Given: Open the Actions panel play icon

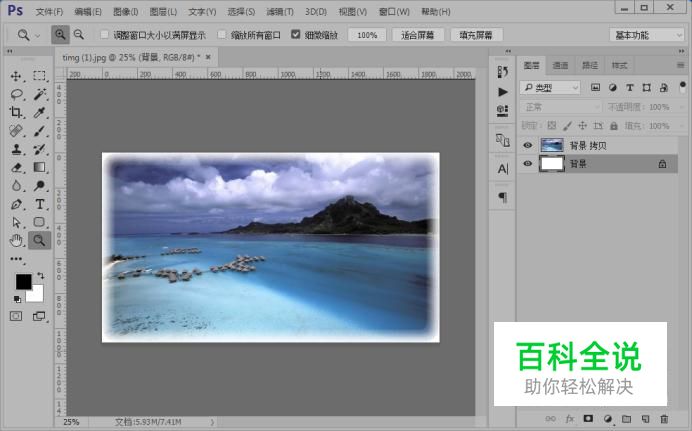Looking at the screenshot, I should 503,92.
